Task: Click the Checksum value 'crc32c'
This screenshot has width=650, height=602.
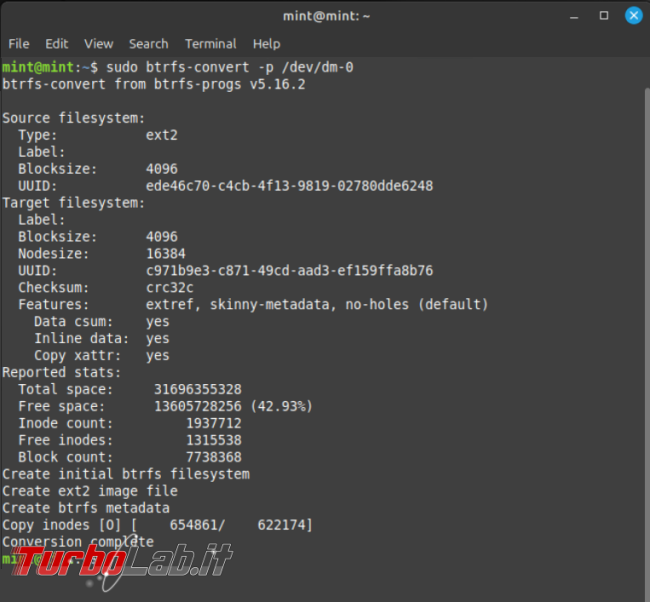Action: pyautogui.click(x=170, y=288)
